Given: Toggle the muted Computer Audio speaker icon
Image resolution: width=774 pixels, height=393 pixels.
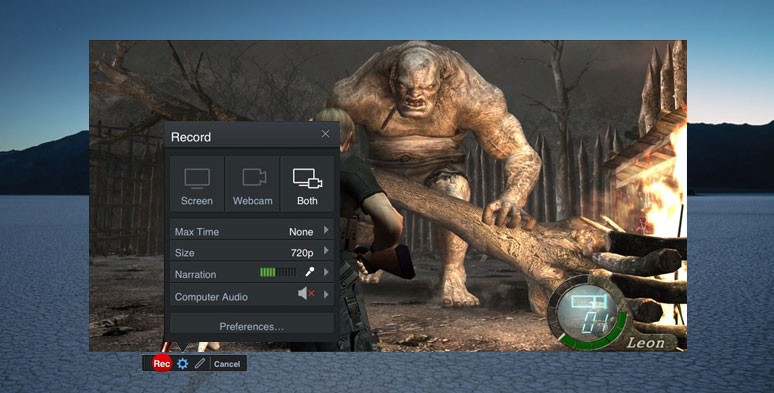Looking at the screenshot, I should tap(307, 294).
